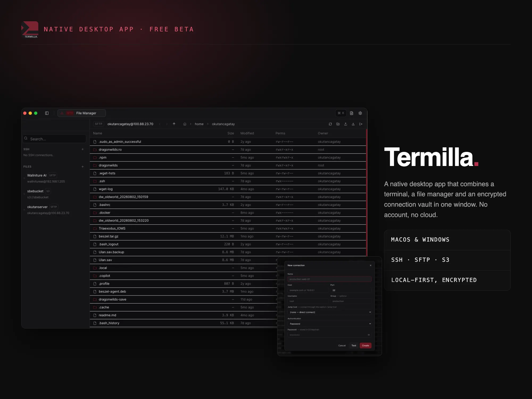Click the .npm folder icon

coord(95,157)
